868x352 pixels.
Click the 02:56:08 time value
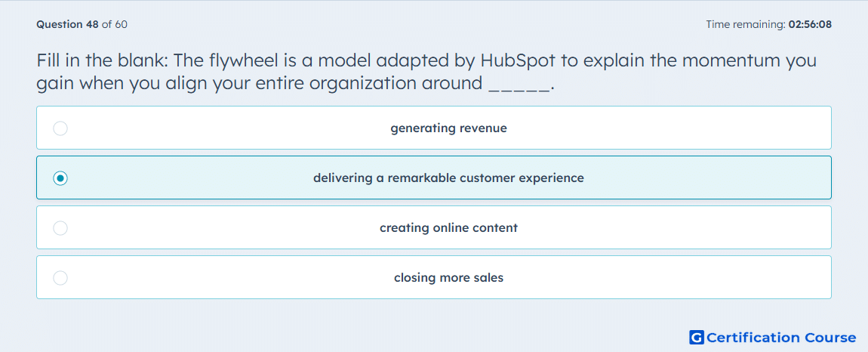pos(810,24)
